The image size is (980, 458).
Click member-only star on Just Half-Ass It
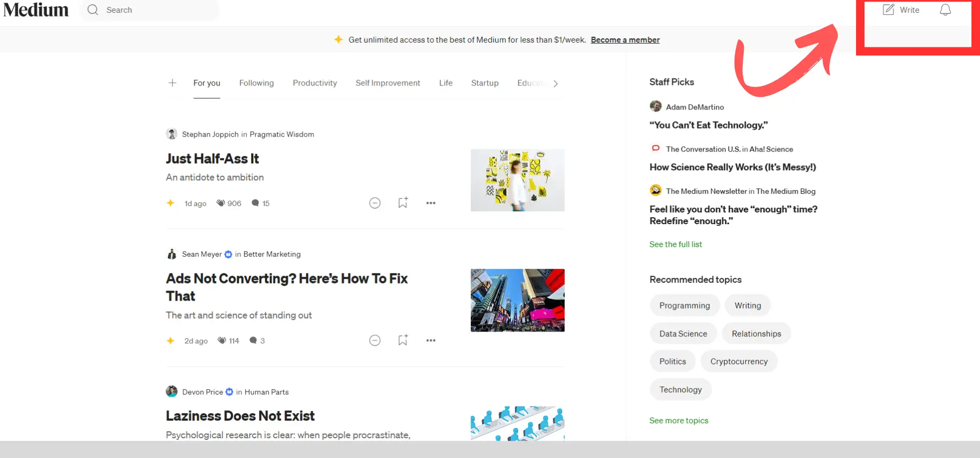(170, 203)
